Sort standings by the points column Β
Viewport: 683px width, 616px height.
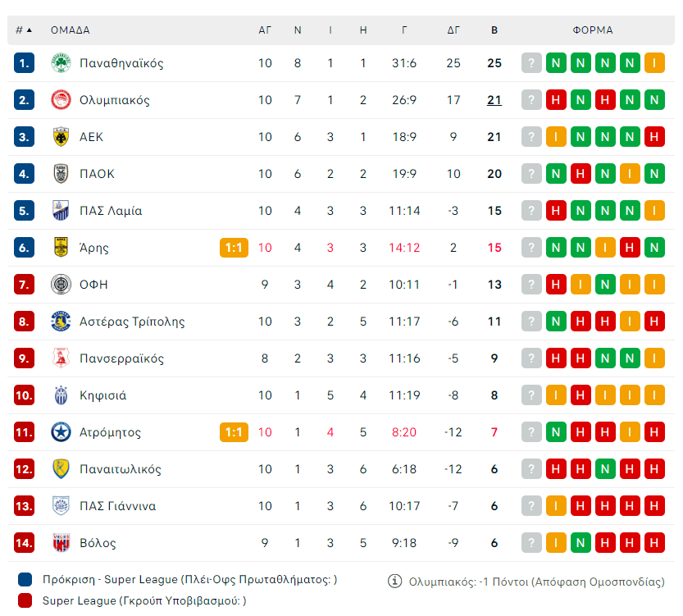click(x=494, y=30)
